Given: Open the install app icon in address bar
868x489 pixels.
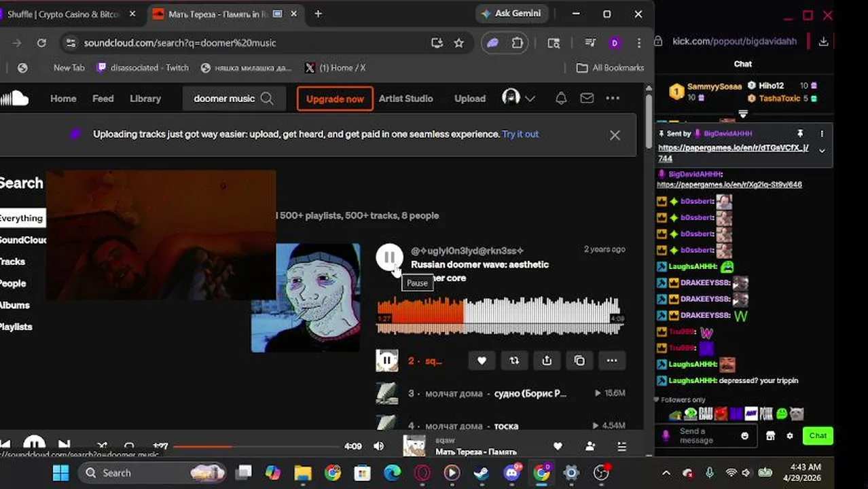Looking at the screenshot, I should click(x=437, y=43).
